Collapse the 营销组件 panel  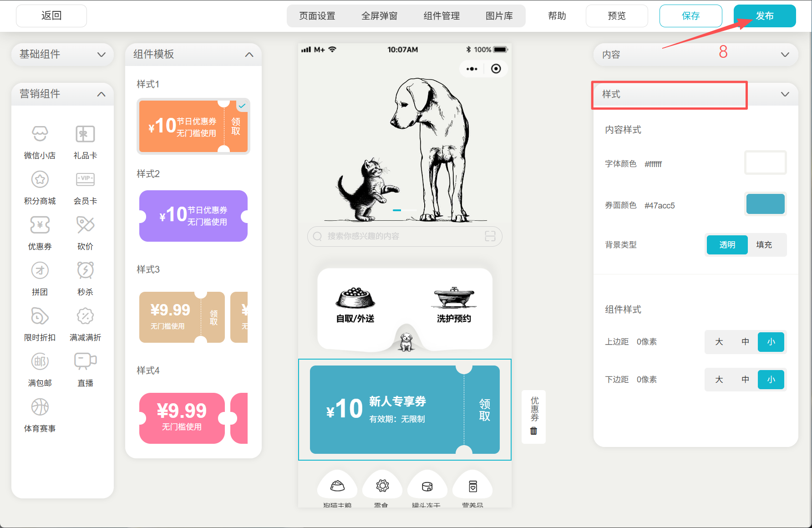click(101, 94)
